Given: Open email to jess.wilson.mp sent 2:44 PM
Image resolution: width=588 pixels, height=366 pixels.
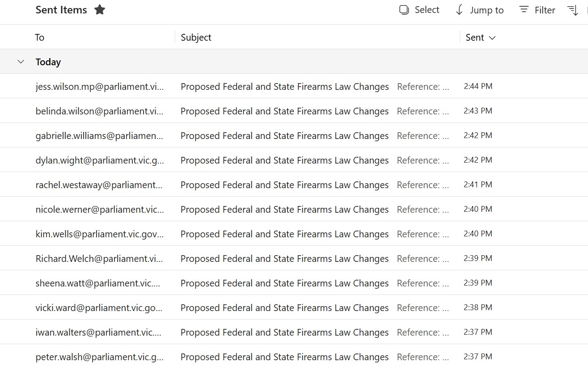Looking at the screenshot, I should pyautogui.click(x=284, y=87).
